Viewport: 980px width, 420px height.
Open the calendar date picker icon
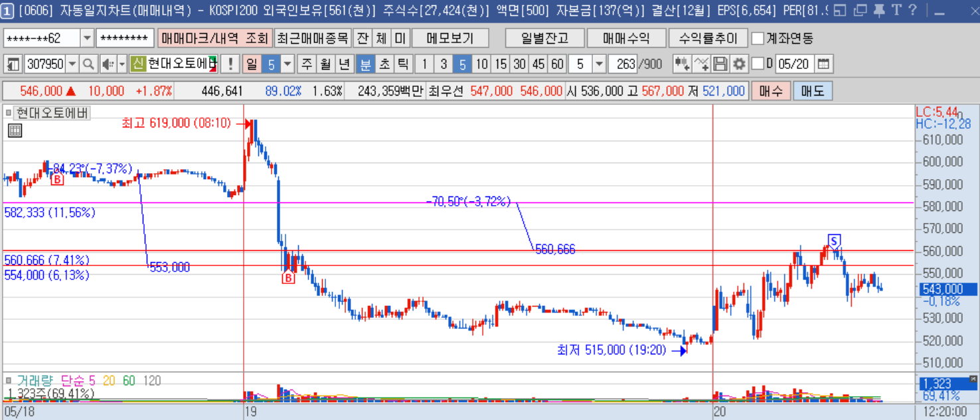823,64
